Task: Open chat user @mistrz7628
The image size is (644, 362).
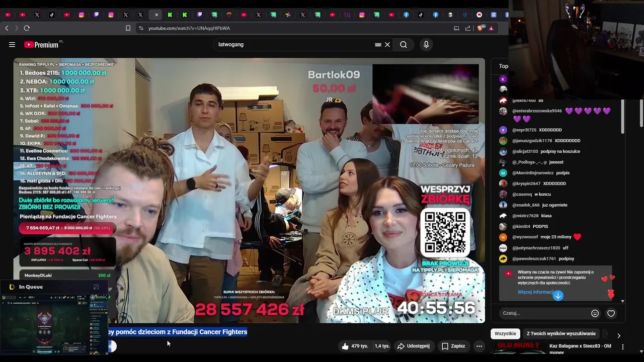Action: (525, 216)
